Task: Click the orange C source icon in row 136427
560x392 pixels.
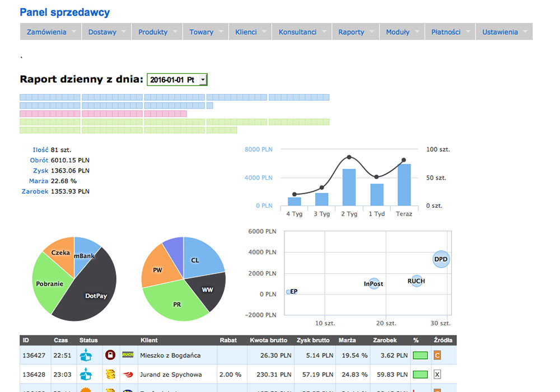Action: click(x=437, y=355)
